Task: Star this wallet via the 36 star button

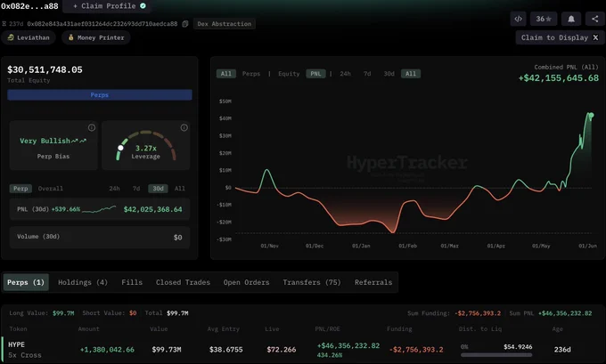Action: [x=544, y=19]
